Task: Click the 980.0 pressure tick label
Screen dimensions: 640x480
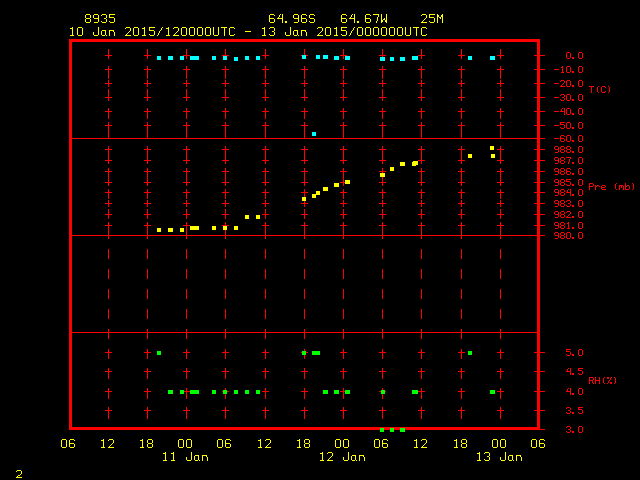Action: (x=569, y=236)
